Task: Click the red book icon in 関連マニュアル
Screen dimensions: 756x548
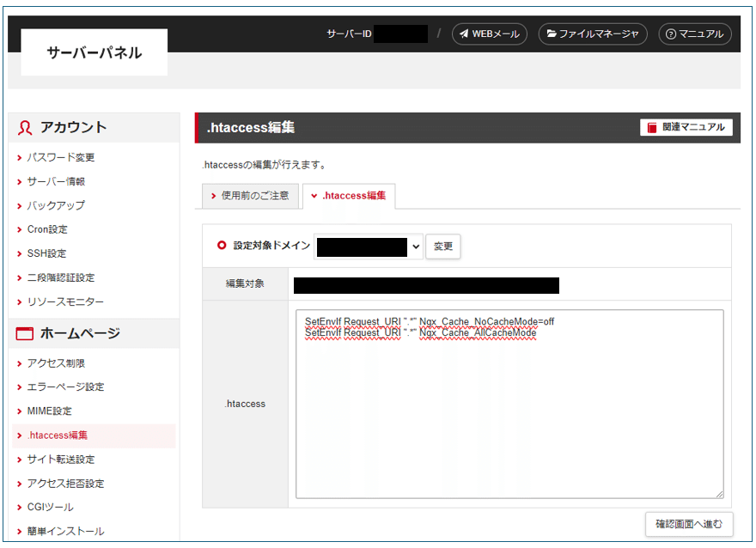Action: [652, 127]
